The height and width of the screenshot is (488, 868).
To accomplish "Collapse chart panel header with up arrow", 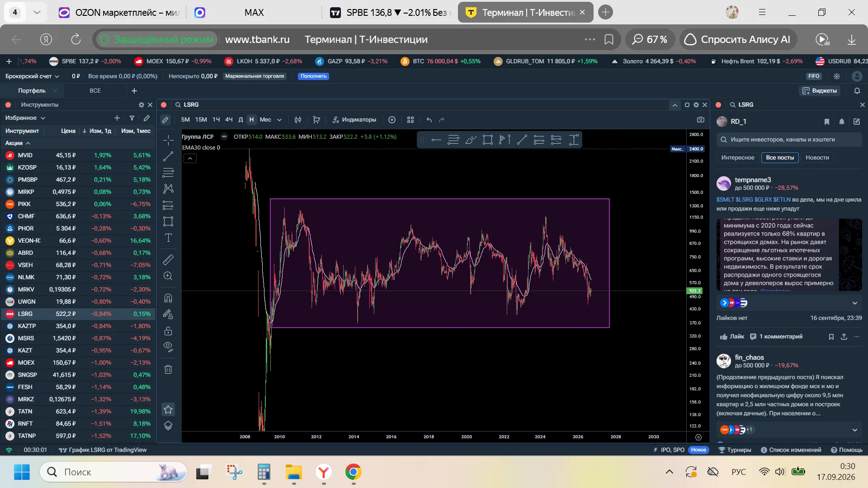I will click(675, 105).
